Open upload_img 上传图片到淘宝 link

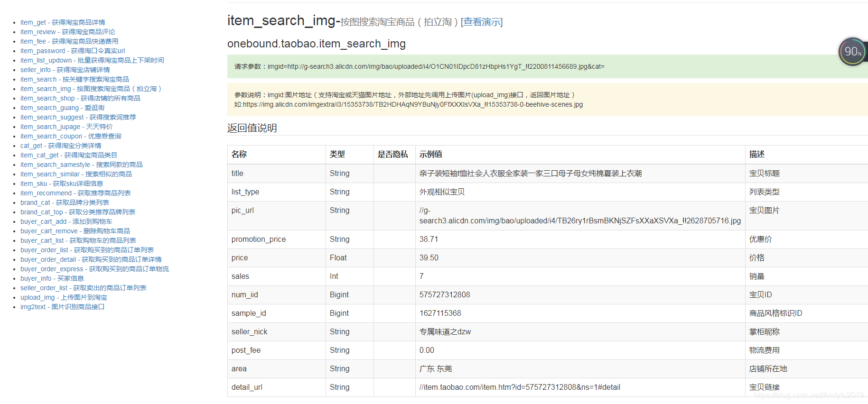coord(64,297)
